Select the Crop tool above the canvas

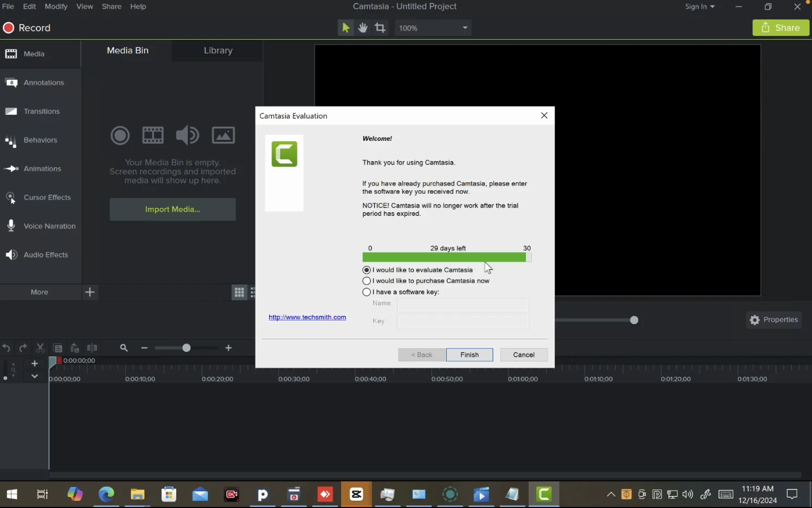[380, 27]
